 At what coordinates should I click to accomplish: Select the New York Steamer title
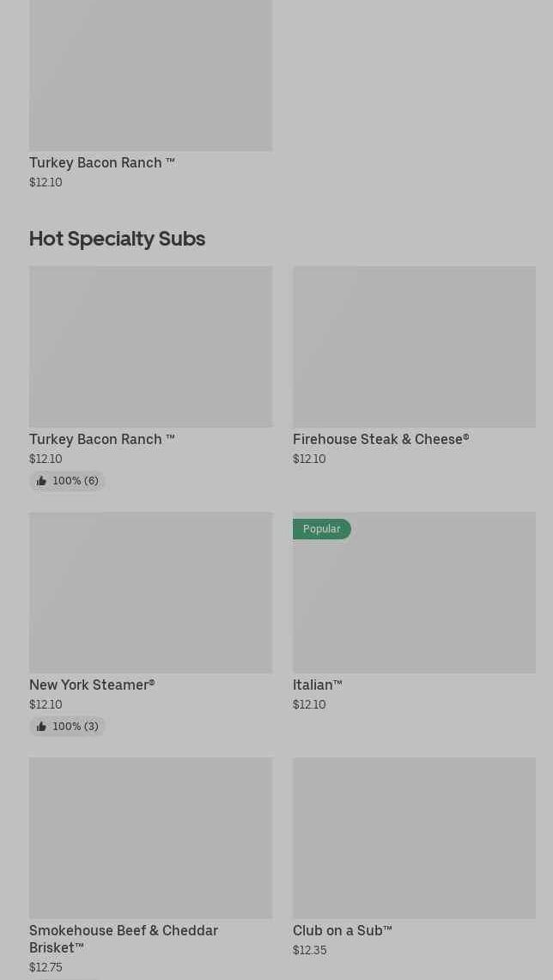[92, 685]
